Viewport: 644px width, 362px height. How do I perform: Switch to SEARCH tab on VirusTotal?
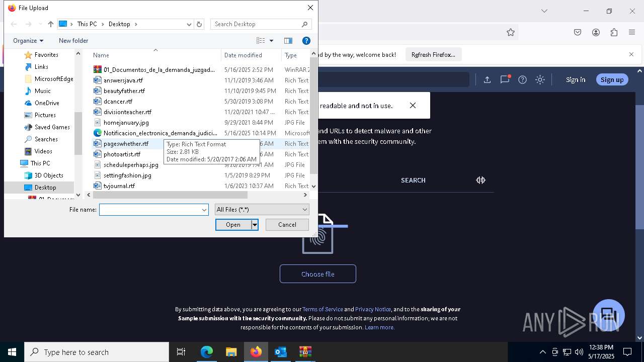click(413, 180)
